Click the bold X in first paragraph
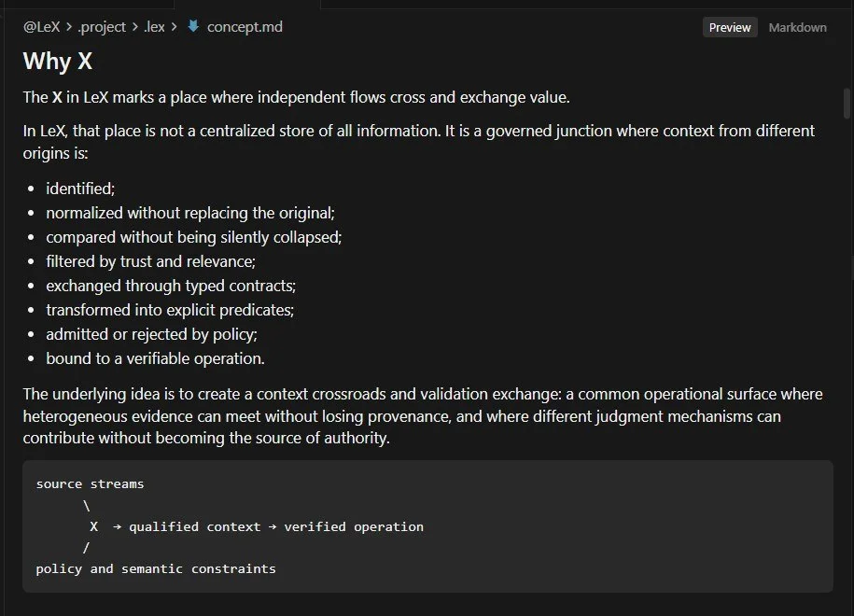The image size is (854, 616). (57, 97)
